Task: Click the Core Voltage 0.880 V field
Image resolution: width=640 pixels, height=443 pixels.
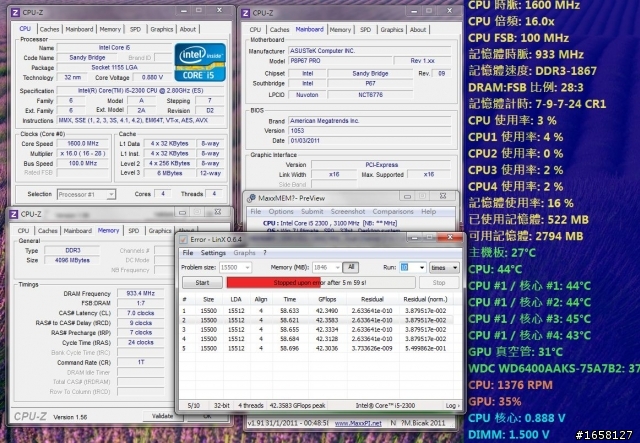Action: point(153,78)
